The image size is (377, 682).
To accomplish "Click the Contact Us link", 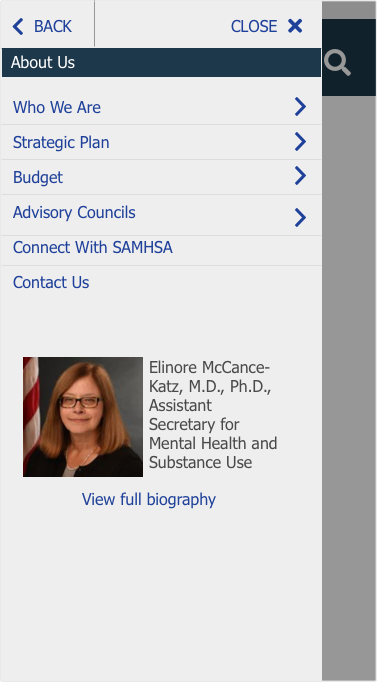I will click(51, 282).
